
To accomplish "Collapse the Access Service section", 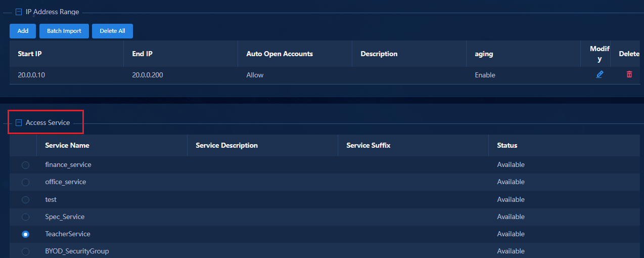I will (19, 122).
